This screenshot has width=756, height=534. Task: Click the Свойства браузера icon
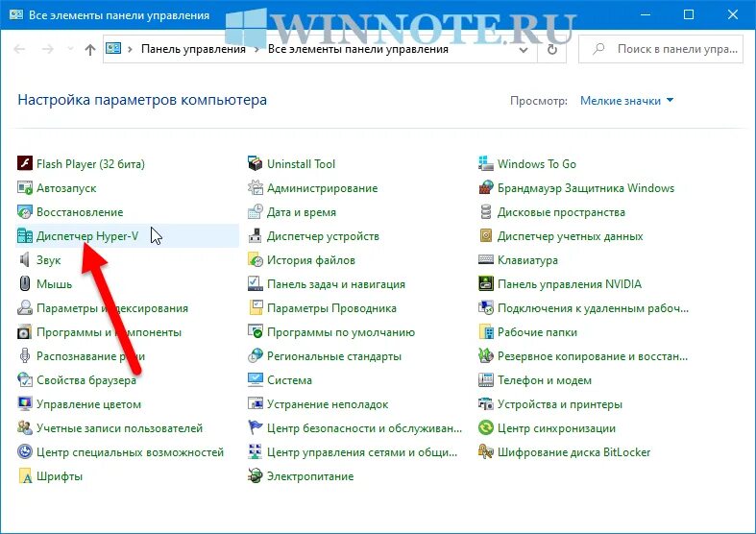coord(25,379)
